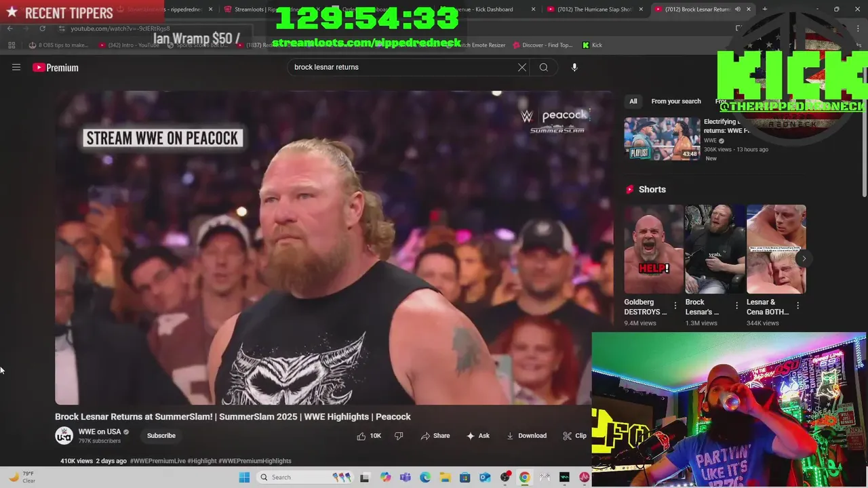The image size is (868, 488).
Task: Dislike the video with thumbs down
Action: tap(399, 436)
